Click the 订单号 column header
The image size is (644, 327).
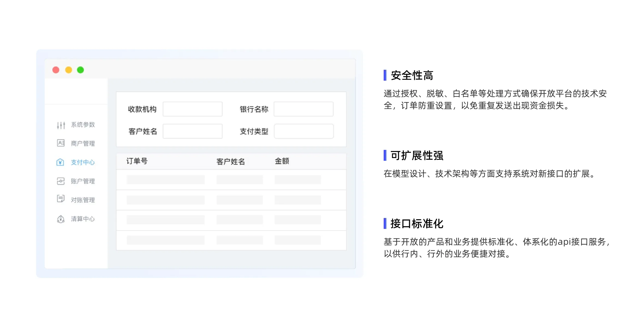(137, 161)
